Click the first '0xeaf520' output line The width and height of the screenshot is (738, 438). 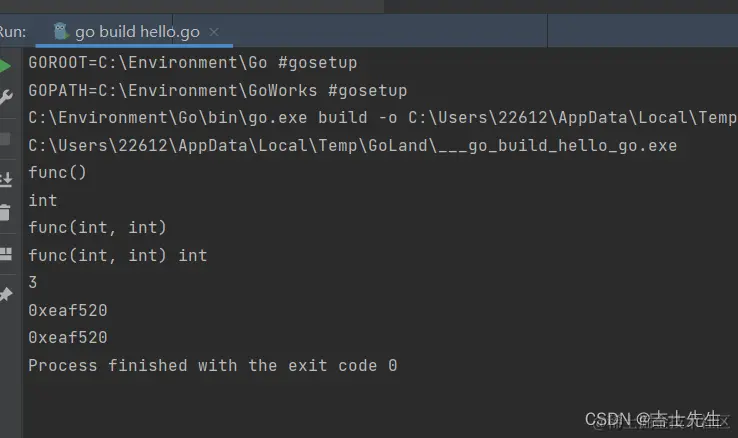coord(67,310)
